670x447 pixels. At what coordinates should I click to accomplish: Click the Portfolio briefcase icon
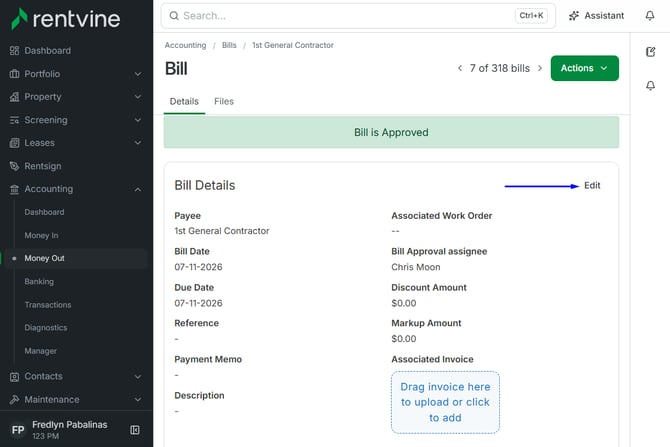tap(15, 74)
